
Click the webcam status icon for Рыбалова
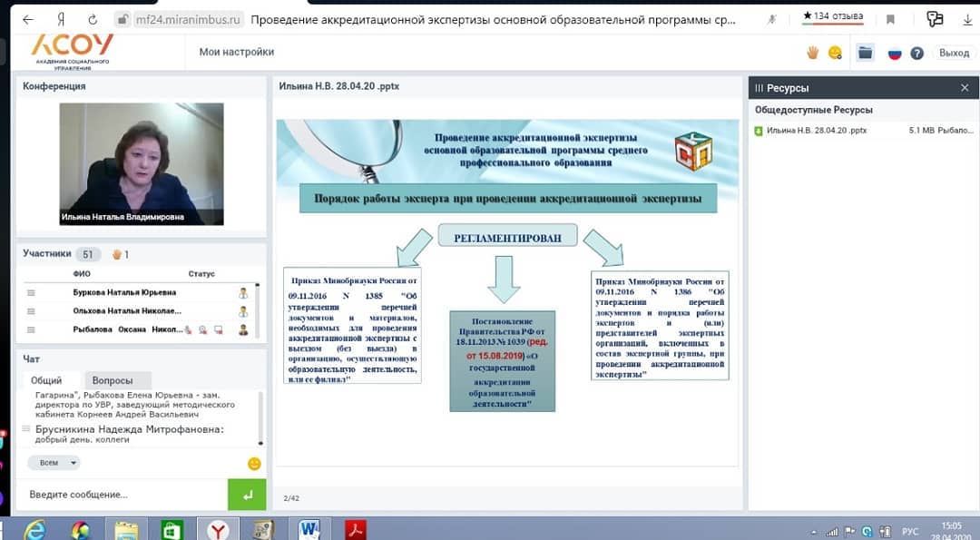[202, 329]
